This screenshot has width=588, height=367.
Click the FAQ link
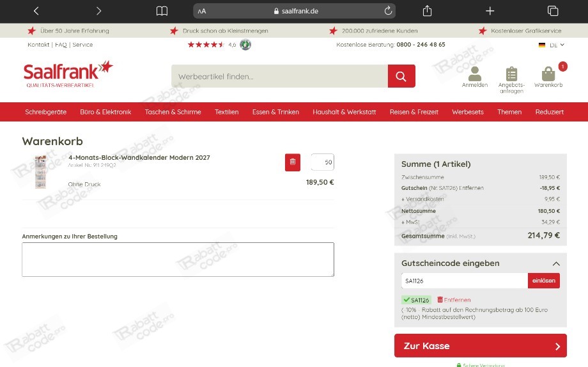(61, 45)
